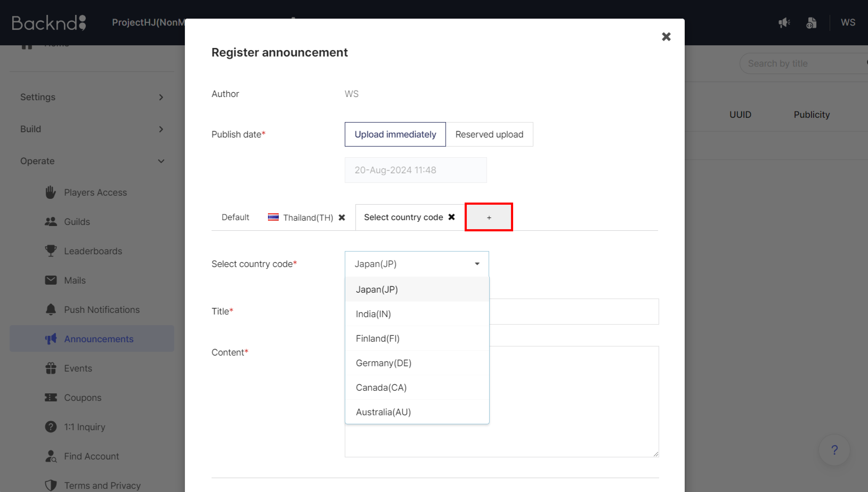
Task: Click the Leaderboards trophy icon
Action: click(x=51, y=251)
